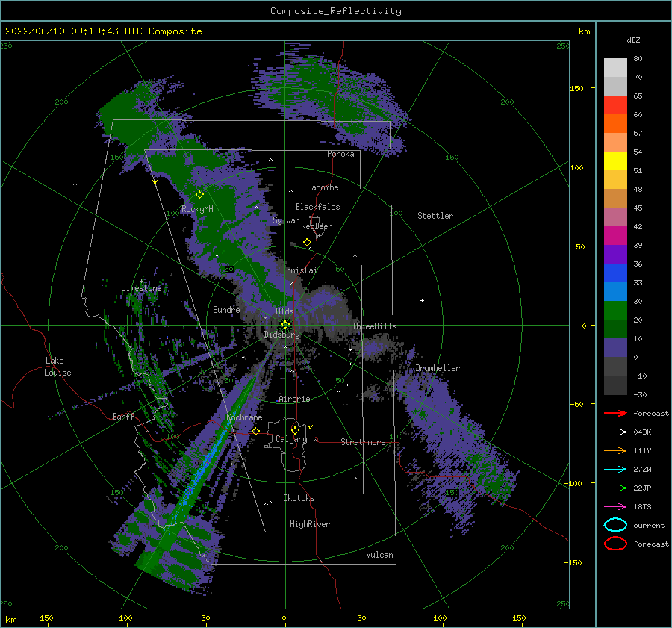Select the magenta swatch below 42 dBZ

coord(615,236)
